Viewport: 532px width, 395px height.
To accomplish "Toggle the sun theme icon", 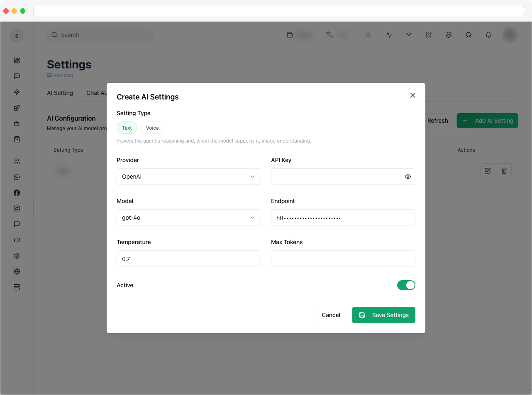I will point(368,35).
